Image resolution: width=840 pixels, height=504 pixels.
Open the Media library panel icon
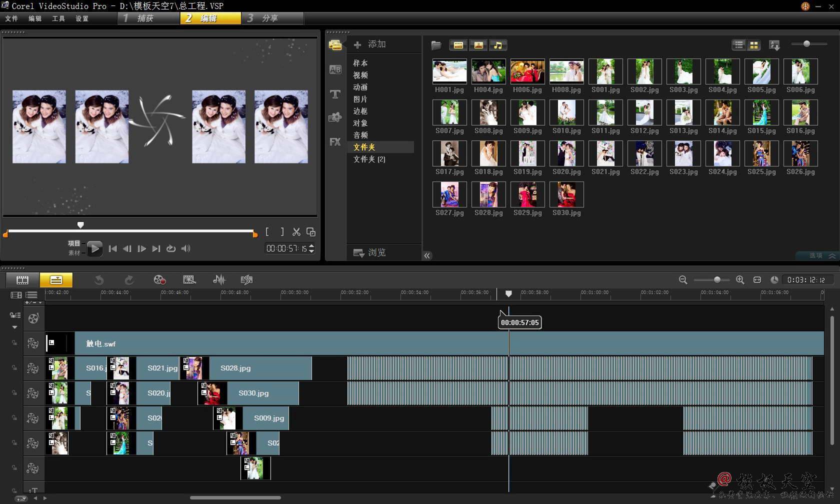(x=335, y=45)
